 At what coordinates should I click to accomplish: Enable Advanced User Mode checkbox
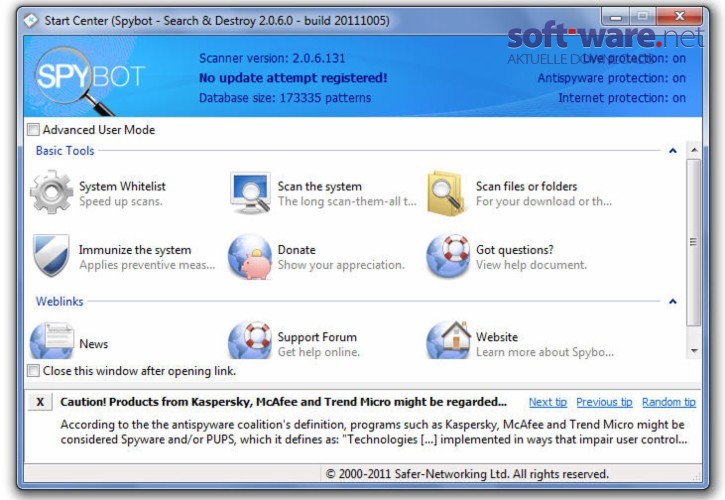[x=33, y=130]
